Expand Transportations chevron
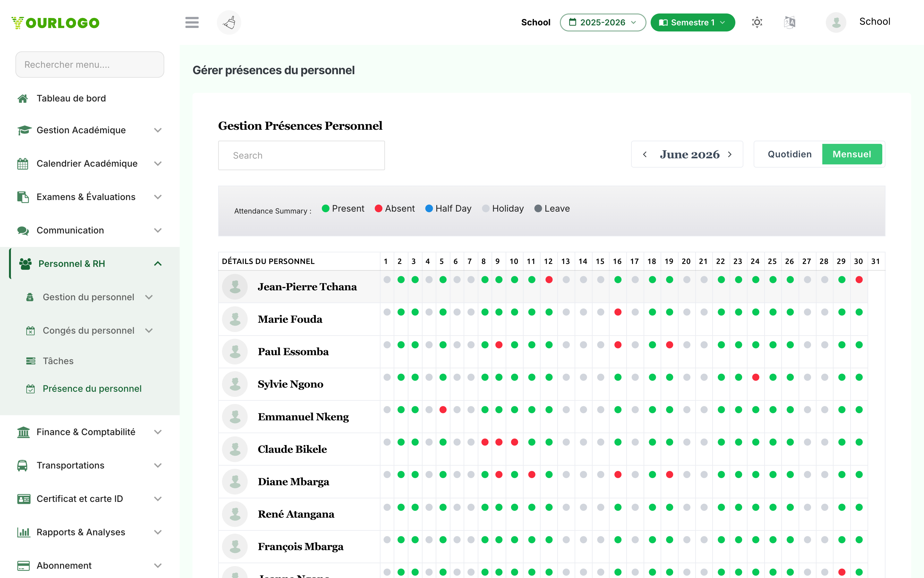The width and height of the screenshot is (924, 578). click(x=158, y=465)
